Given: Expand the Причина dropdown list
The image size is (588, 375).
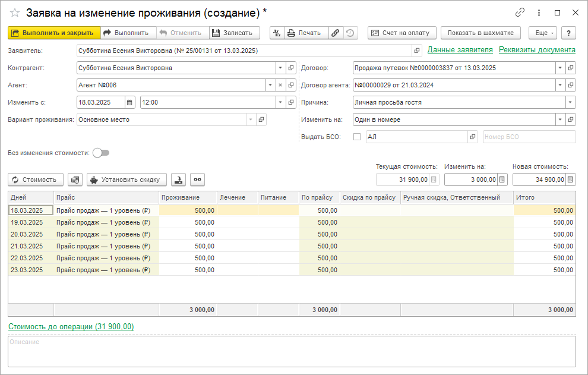Looking at the screenshot, I should click(x=570, y=102).
